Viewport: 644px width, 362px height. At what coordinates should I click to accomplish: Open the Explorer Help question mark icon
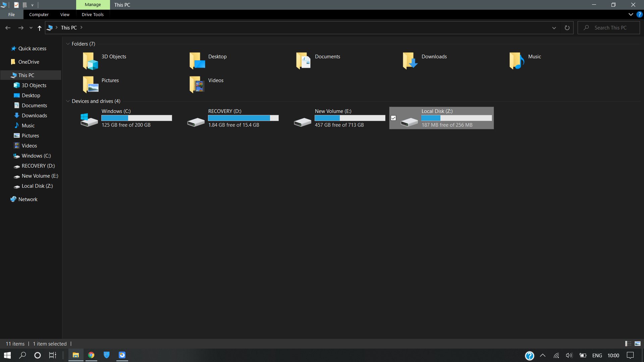pyautogui.click(x=640, y=14)
